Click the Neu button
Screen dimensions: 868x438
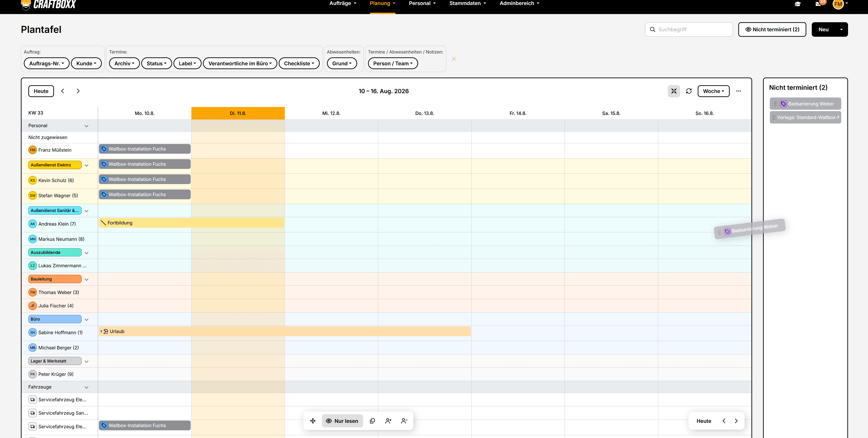(824, 29)
